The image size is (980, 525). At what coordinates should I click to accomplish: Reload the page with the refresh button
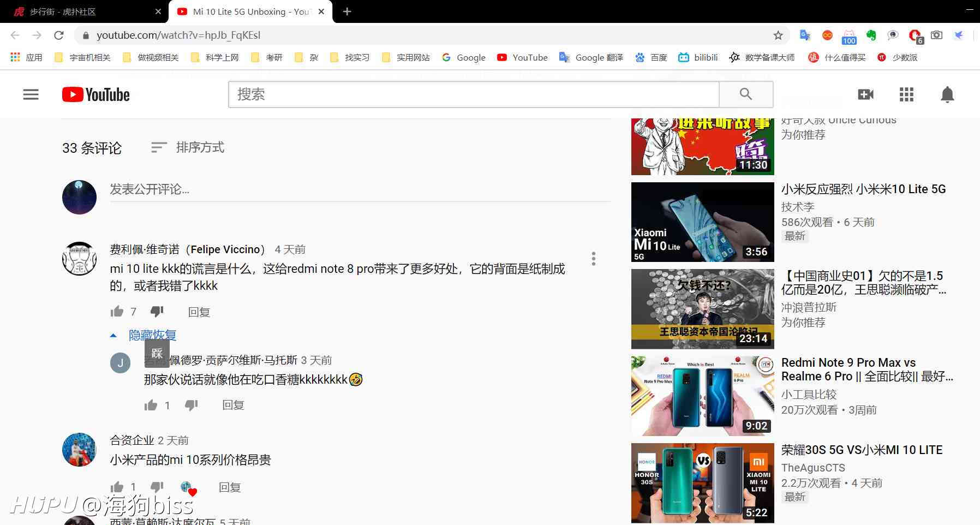coord(59,35)
